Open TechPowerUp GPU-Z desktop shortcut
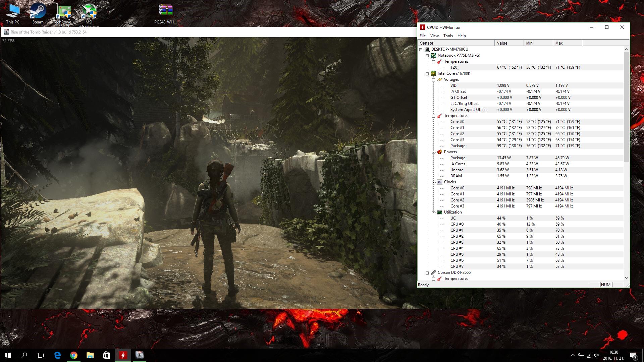The image size is (644, 362). [63, 14]
